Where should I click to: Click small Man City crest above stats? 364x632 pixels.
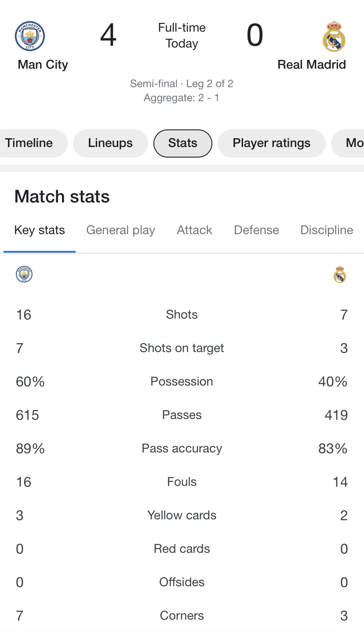(x=24, y=274)
